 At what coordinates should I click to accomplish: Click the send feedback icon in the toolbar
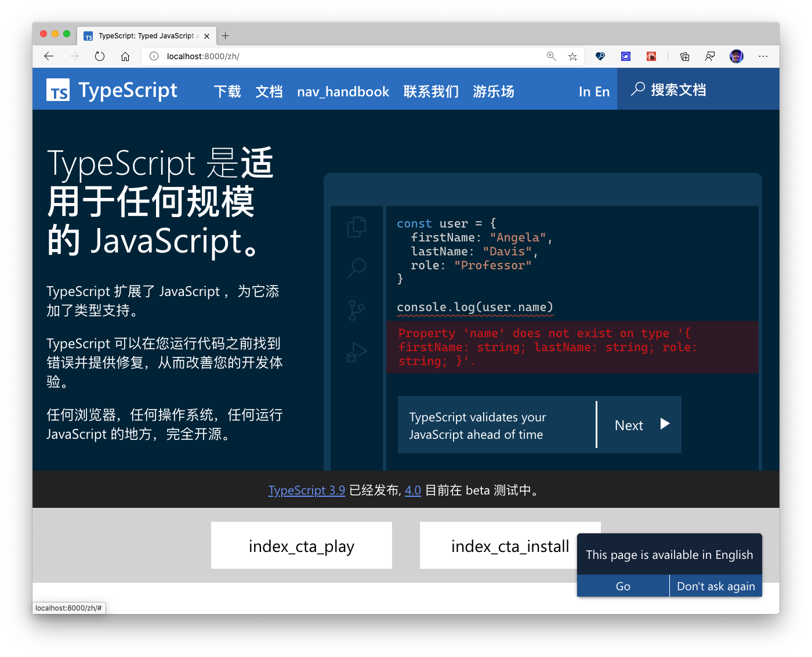[710, 56]
